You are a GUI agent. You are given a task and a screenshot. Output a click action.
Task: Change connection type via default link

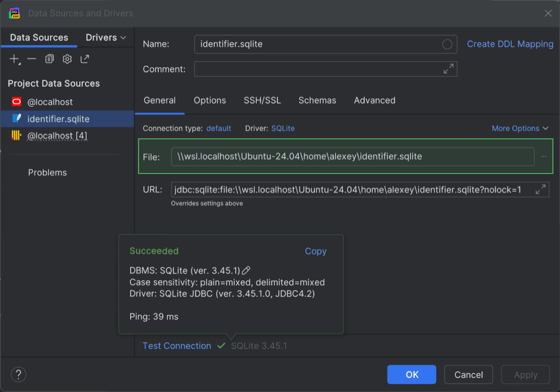click(219, 129)
